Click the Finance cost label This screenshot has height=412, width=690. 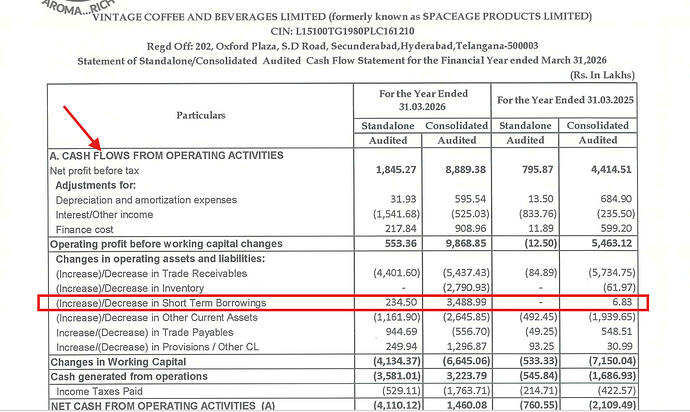(84, 230)
